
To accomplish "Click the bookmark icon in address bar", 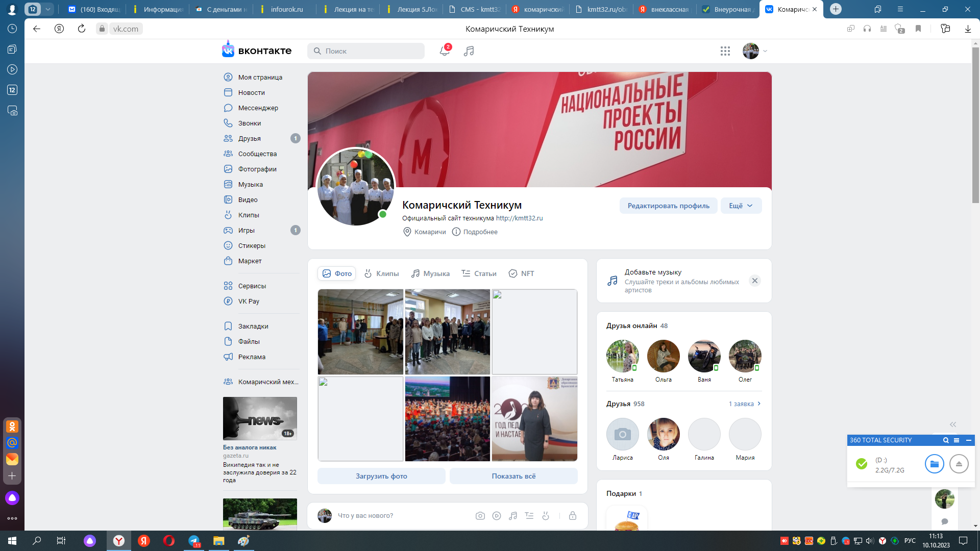I will 918,29.
